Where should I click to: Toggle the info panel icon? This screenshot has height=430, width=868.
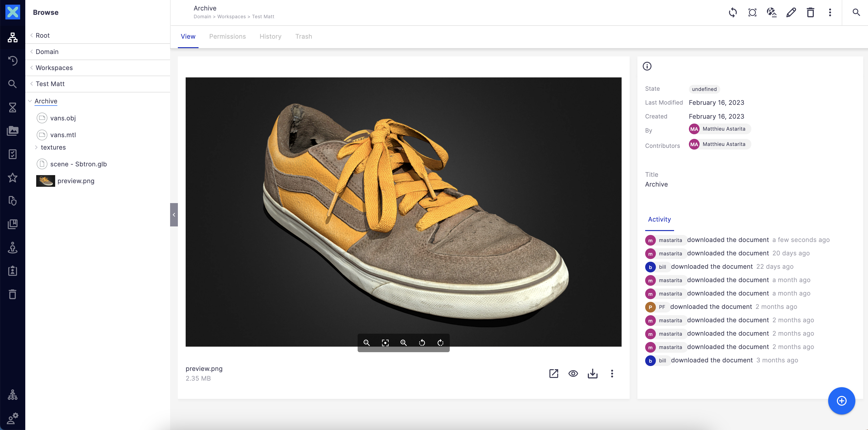647,66
